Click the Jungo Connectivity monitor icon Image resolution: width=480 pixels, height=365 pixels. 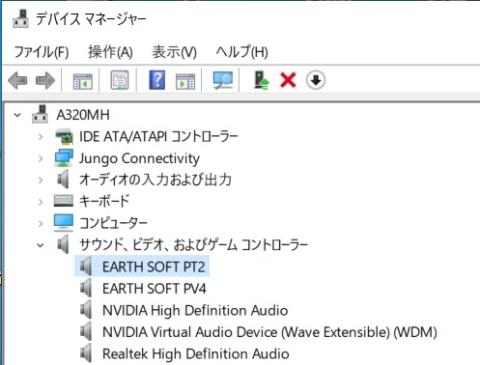coord(64,158)
